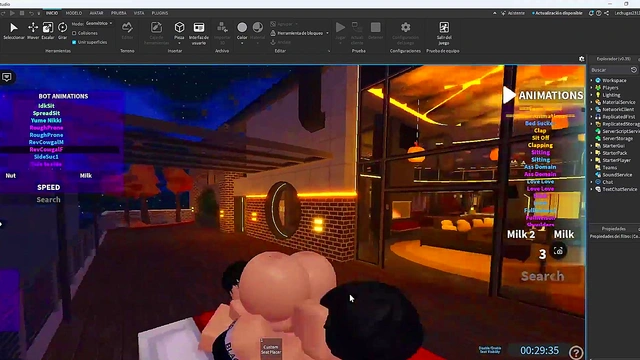Open the Pieza dropdown arrow
This screenshot has height=360, width=640.
point(179,43)
